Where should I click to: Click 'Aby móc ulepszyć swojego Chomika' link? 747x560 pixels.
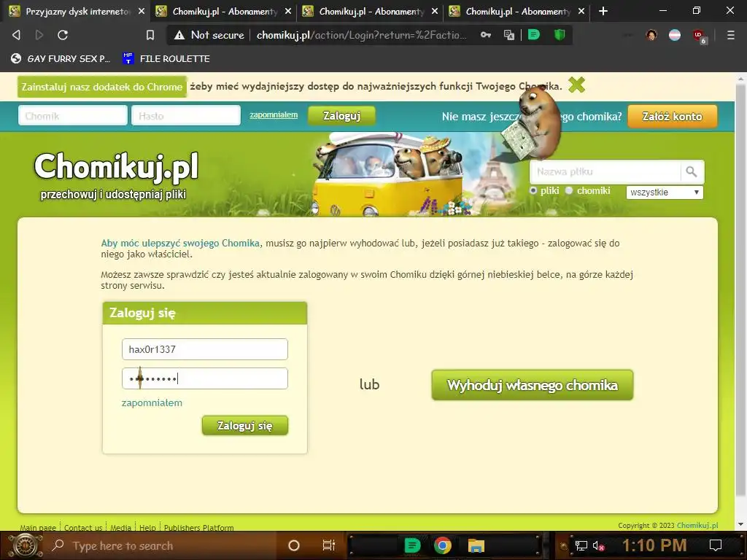pyautogui.click(x=180, y=243)
